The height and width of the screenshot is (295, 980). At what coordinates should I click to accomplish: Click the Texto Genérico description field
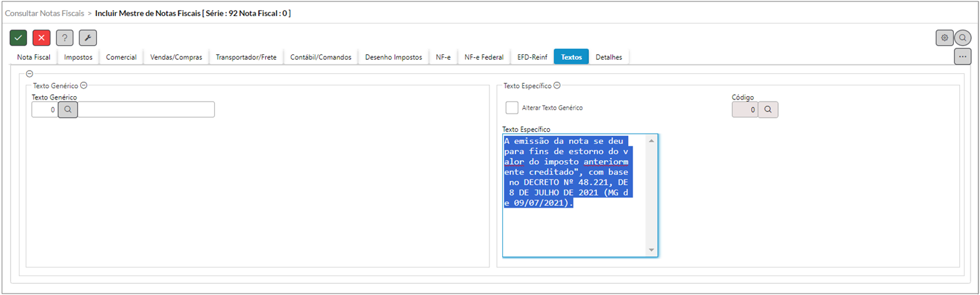click(146, 110)
